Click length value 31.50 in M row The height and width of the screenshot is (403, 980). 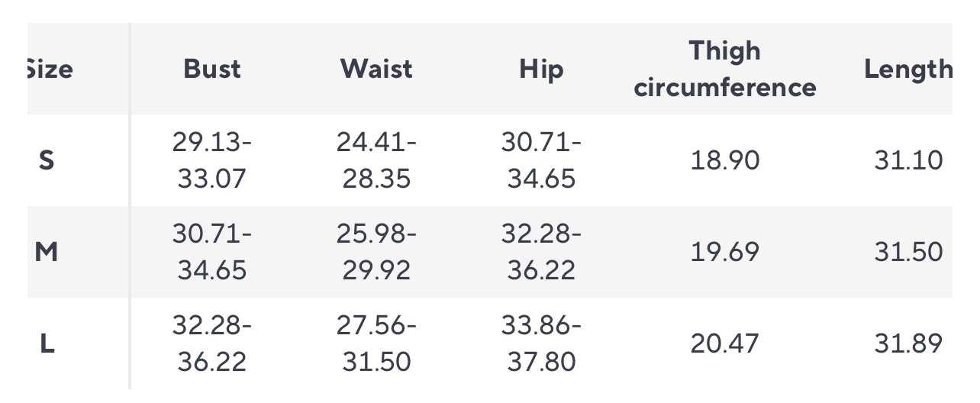click(908, 253)
